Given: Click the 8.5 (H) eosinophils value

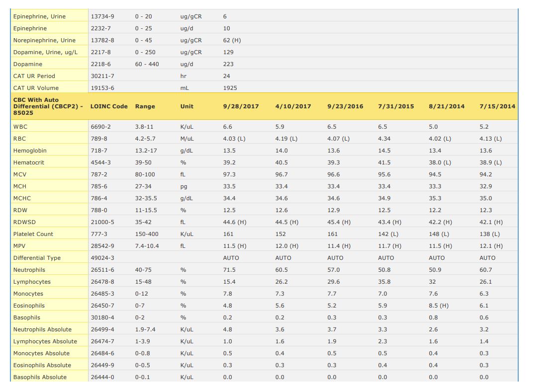Looking at the screenshot, I should 438,306.
